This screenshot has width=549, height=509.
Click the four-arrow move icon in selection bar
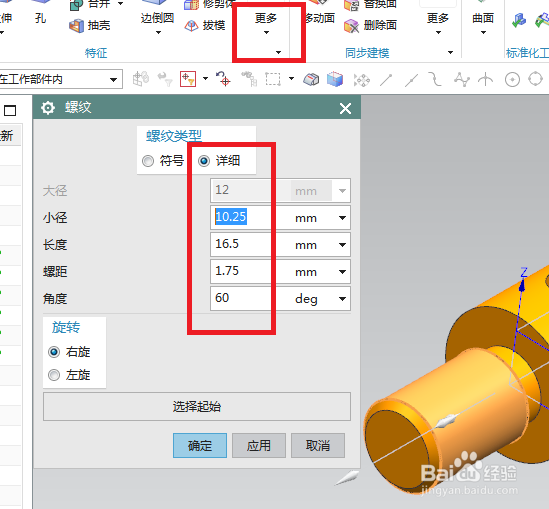click(x=362, y=80)
